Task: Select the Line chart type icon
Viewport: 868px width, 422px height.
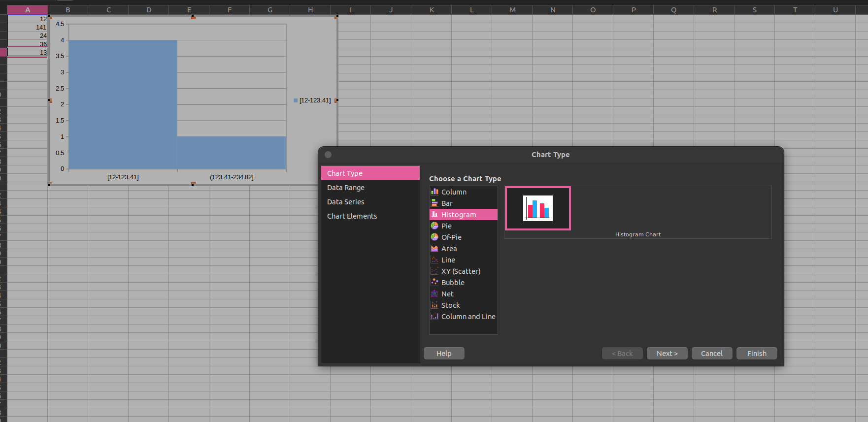Action: (434, 260)
